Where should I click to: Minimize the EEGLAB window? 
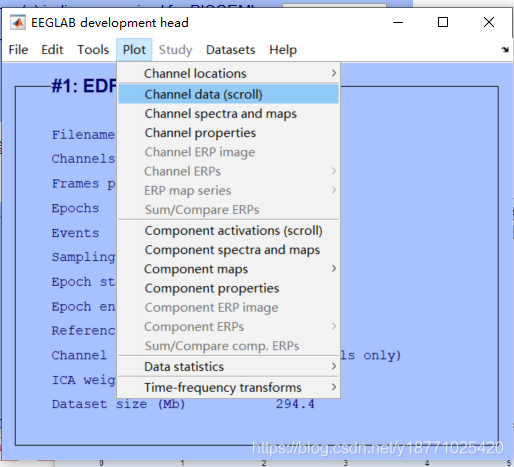click(398, 23)
